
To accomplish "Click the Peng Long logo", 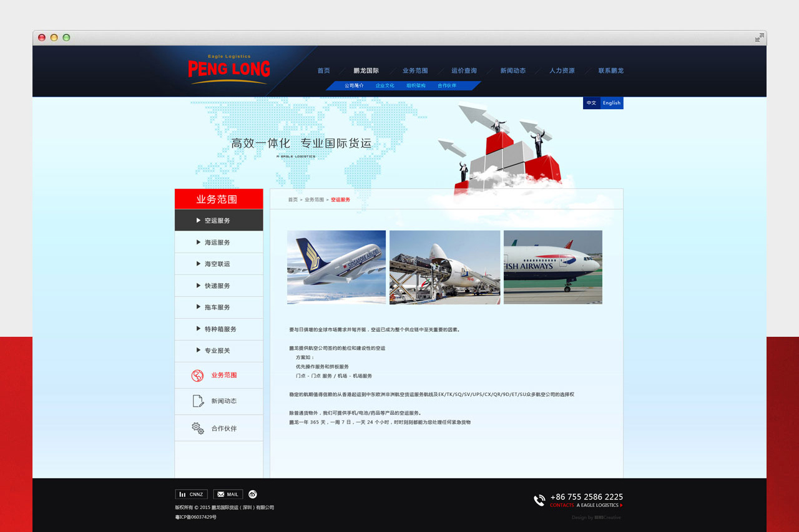I will click(x=229, y=70).
